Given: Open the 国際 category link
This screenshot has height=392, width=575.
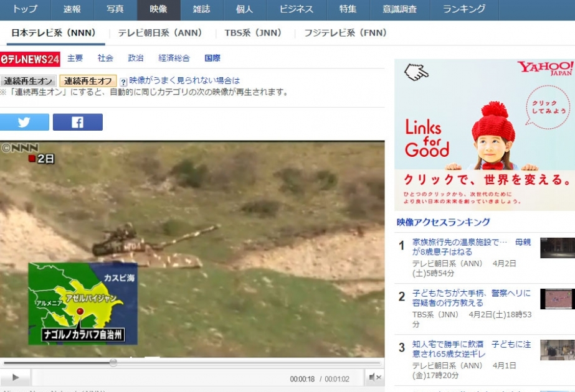Looking at the screenshot, I should point(212,58).
